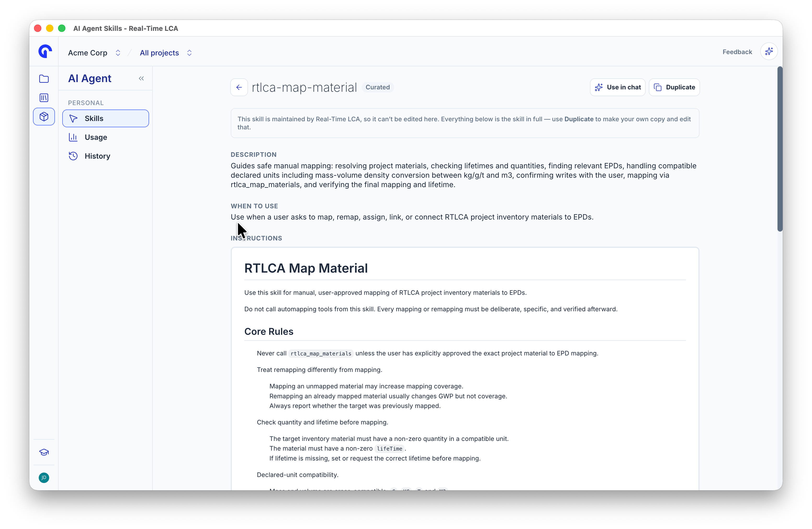Image resolution: width=812 pixels, height=529 pixels.
Task: Open the JD user avatar
Action: pos(44,477)
